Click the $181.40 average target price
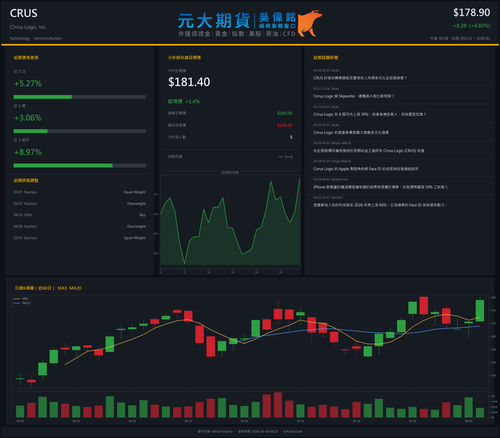 pyautogui.click(x=189, y=82)
